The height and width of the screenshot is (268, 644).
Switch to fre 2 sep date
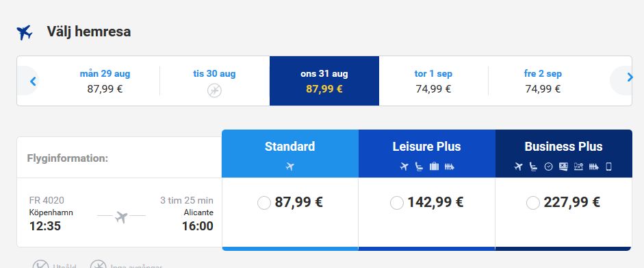tap(543, 81)
